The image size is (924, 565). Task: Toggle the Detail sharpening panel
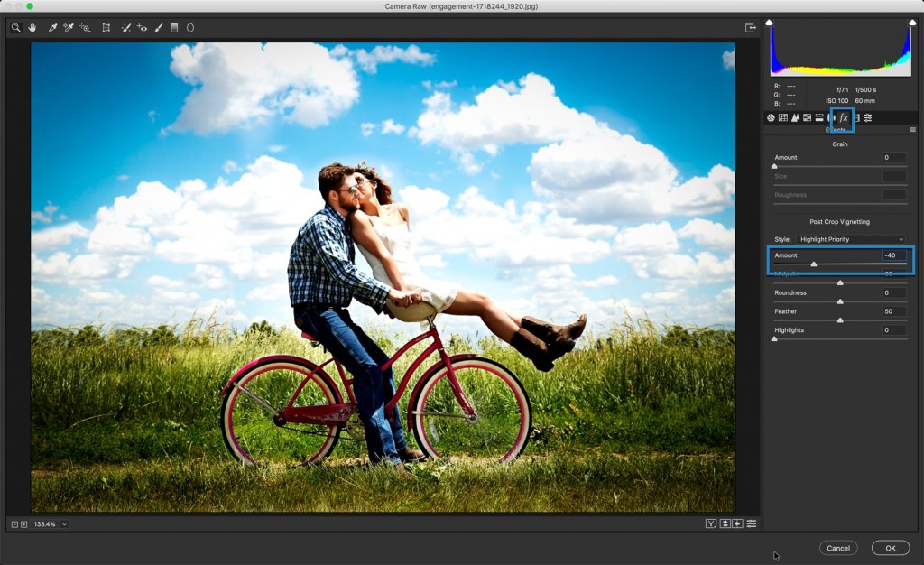[796, 117]
